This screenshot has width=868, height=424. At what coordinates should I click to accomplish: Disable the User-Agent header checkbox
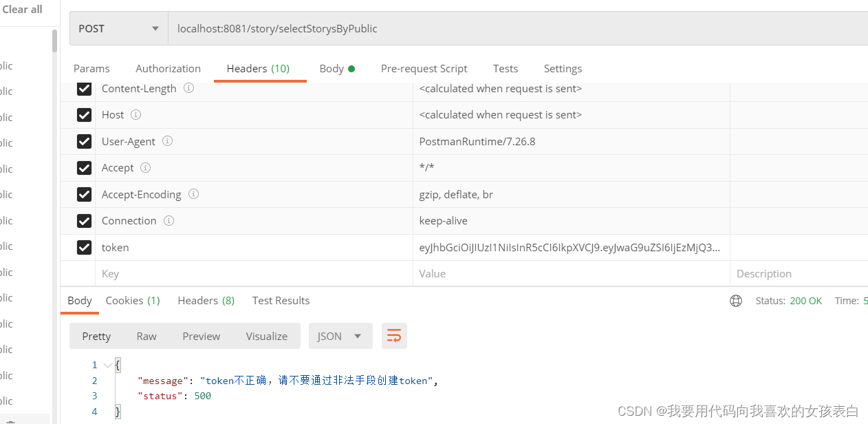click(84, 141)
